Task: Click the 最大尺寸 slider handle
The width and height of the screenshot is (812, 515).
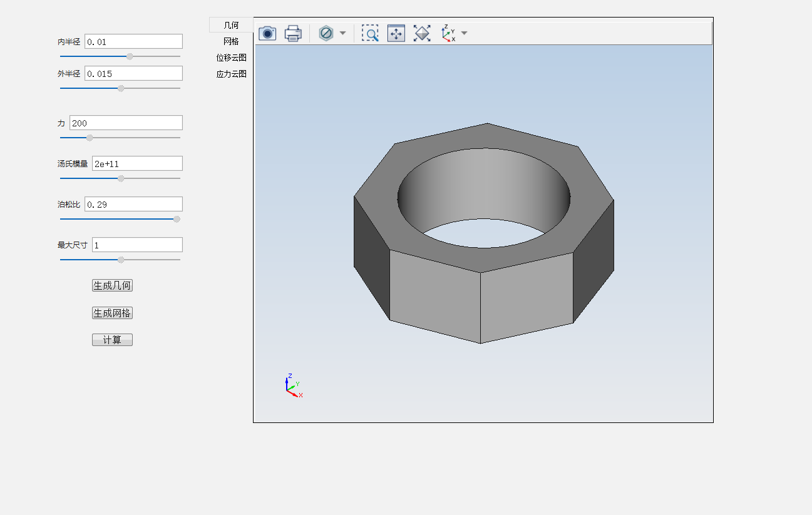Action: [x=121, y=260]
